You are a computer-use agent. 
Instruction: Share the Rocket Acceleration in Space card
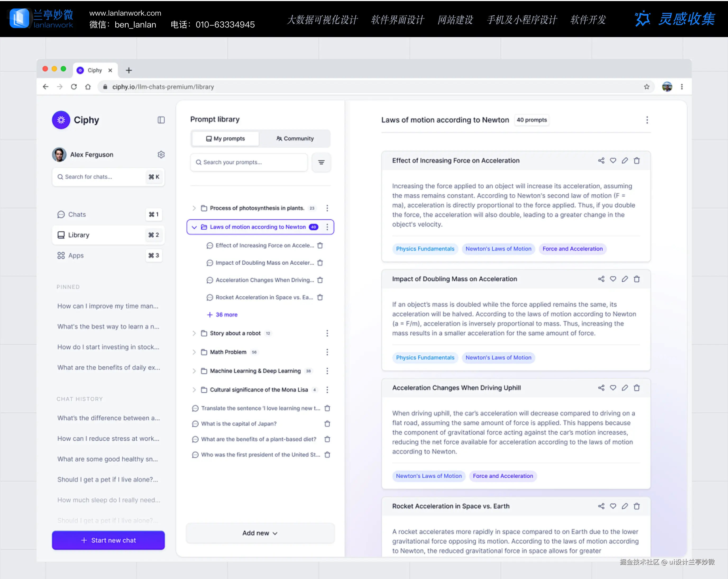(601, 506)
